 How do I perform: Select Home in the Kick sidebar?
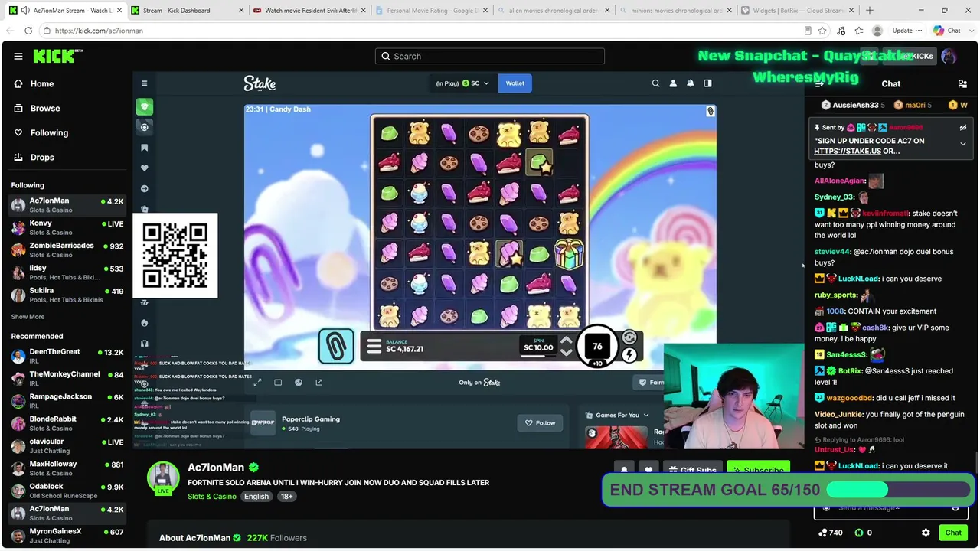(42, 83)
